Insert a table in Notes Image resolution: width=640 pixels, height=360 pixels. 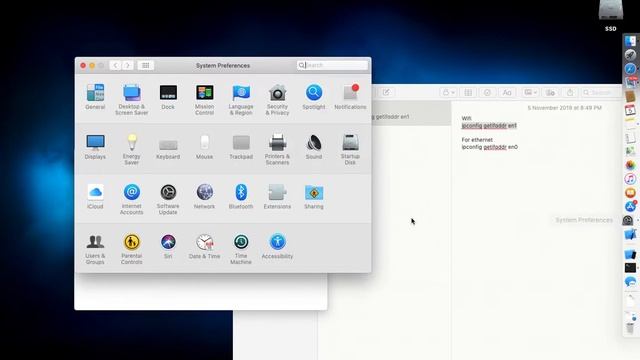[x=468, y=93]
